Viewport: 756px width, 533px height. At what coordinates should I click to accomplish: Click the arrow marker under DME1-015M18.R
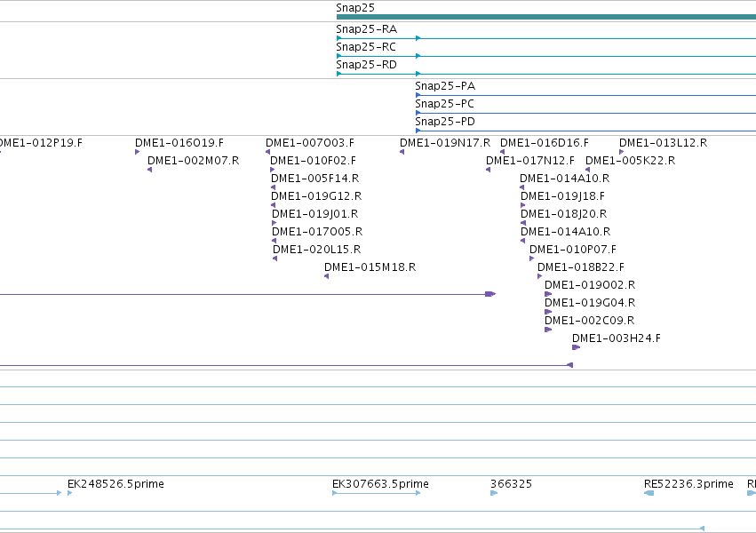point(326,276)
